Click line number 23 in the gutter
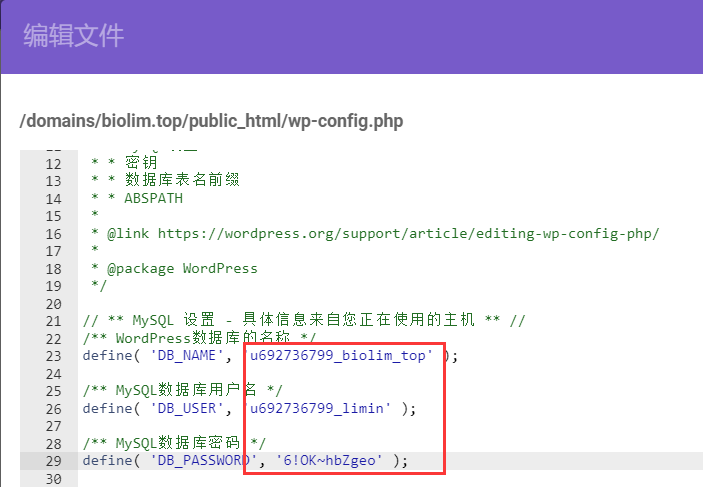 53,356
